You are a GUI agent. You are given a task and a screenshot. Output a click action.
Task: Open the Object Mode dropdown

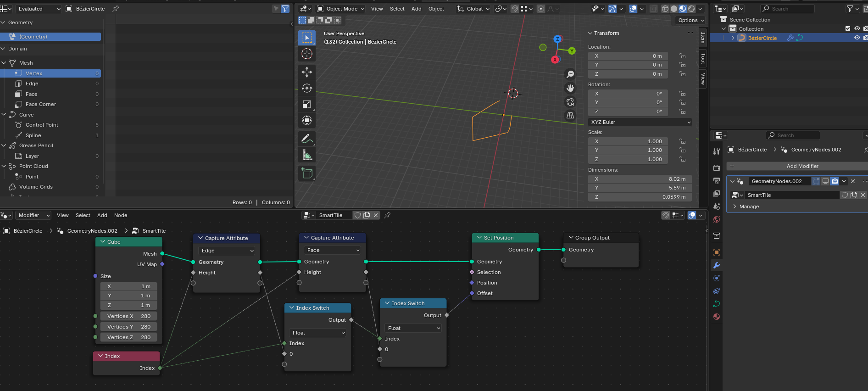click(x=341, y=9)
